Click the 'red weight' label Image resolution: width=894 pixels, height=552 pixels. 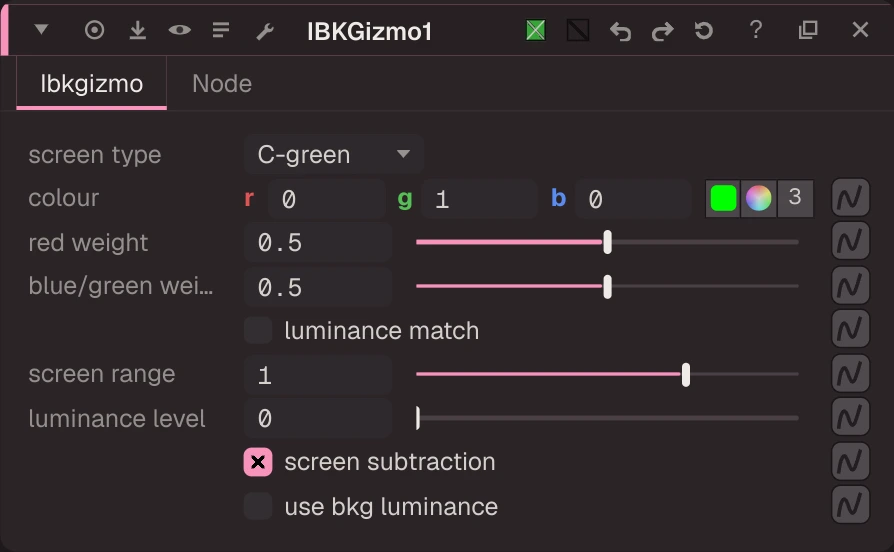(x=88, y=243)
